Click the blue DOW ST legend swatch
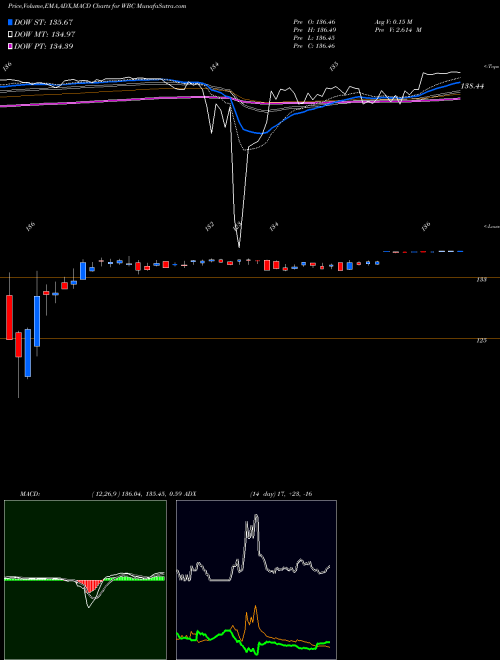The height and width of the screenshot is (660, 500). click(10, 22)
